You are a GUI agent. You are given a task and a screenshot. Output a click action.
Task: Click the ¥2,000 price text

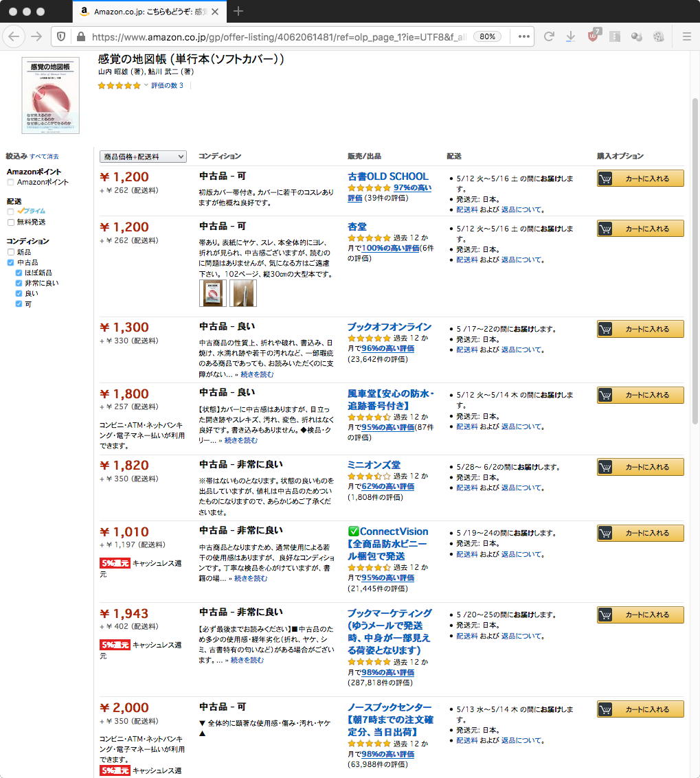click(x=124, y=707)
